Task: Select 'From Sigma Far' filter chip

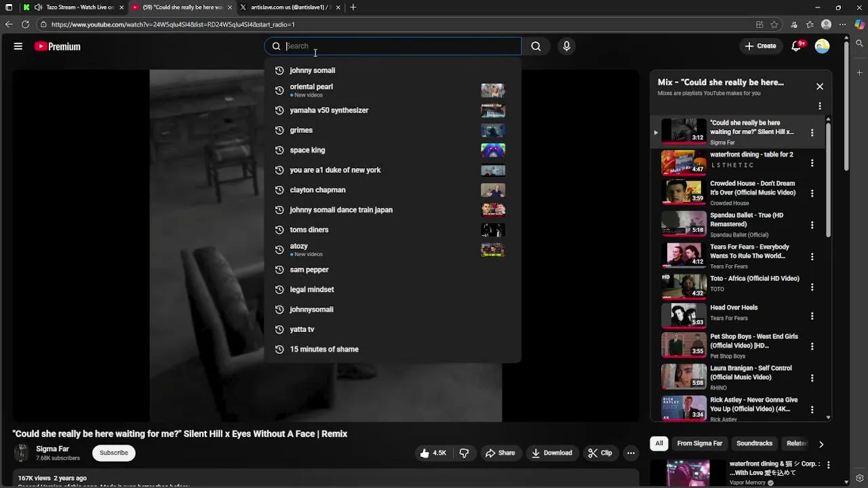Action: point(699,443)
